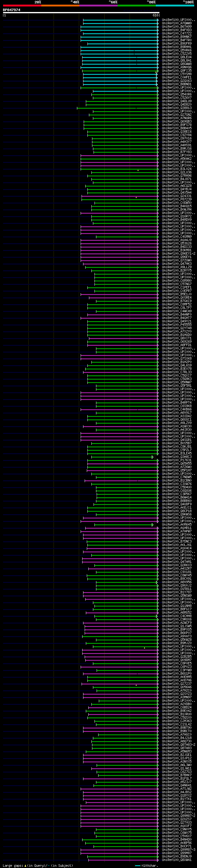Click the Large gaps legend text

coord(38,866)
